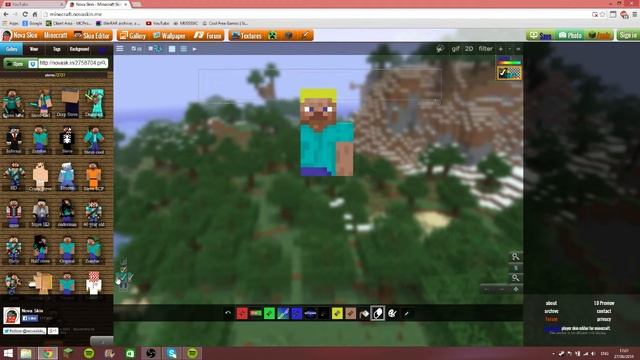The height and width of the screenshot is (360, 640).
Task: Click the about link in footer
Action: tap(551, 303)
